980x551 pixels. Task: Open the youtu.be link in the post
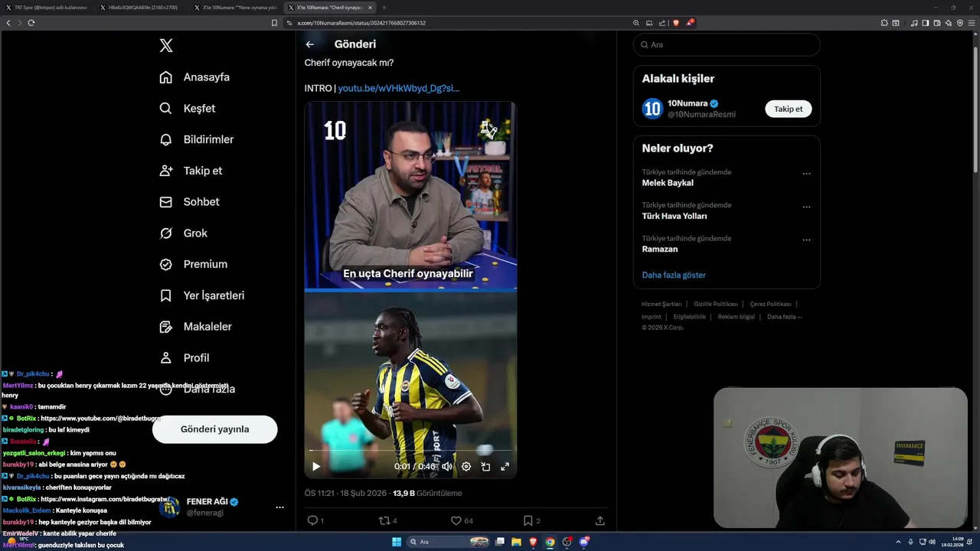tap(399, 88)
